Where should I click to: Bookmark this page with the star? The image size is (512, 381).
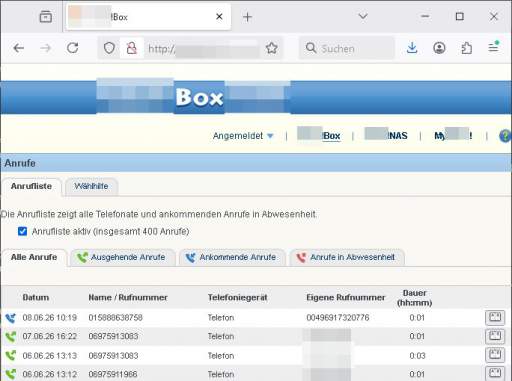(x=271, y=48)
